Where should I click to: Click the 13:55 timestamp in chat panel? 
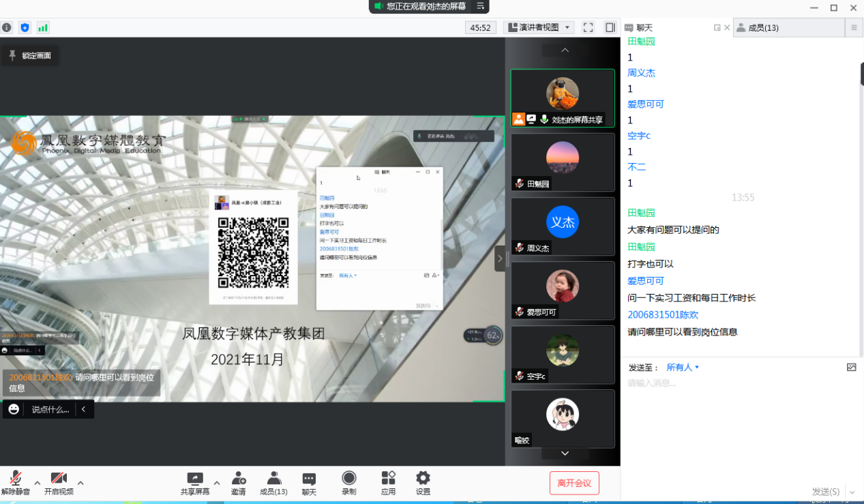743,198
